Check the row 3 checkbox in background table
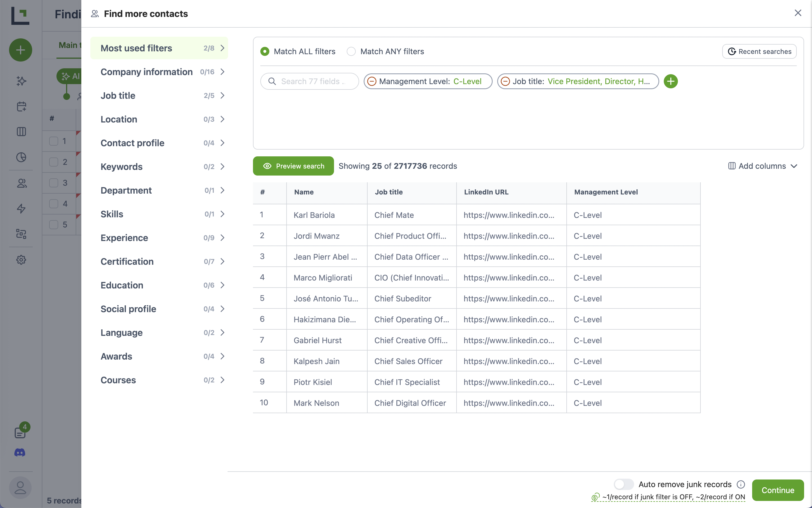The image size is (812, 508). pos(54,183)
